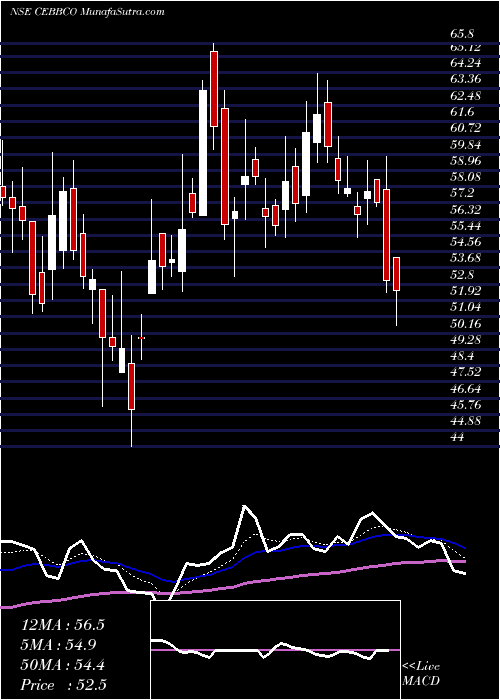Click the 47.52 price axis label
Image resolution: width=500 pixels, height=700 pixels.
(x=466, y=372)
